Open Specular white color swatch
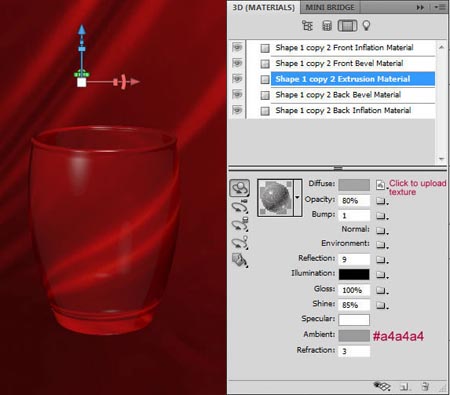The image size is (450, 395). 354,320
